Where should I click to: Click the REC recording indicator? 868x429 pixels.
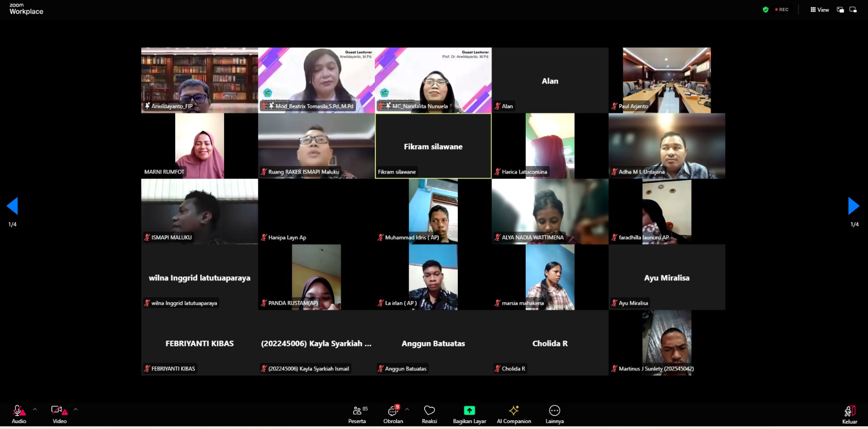click(x=782, y=10)
